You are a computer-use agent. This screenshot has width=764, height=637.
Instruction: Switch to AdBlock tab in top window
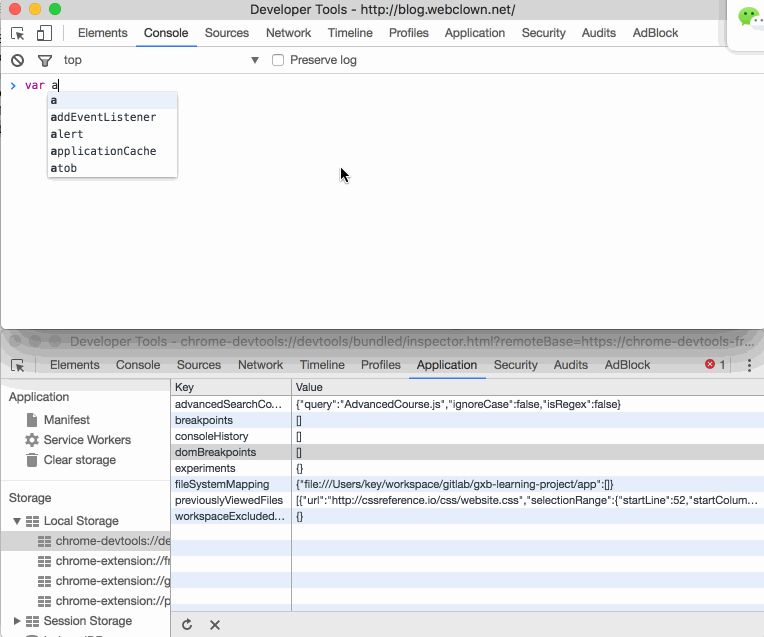pos(655,33)
